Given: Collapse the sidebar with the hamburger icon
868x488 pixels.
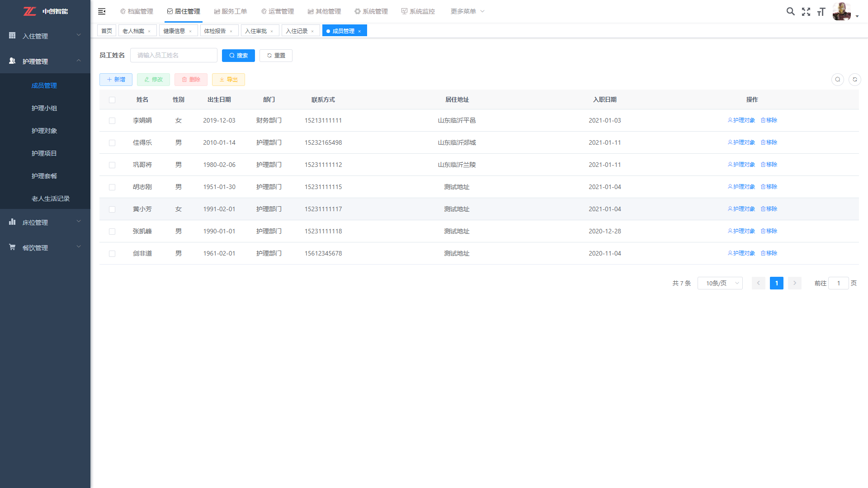Looking at the screenshot, I should [x=102, y=11].
